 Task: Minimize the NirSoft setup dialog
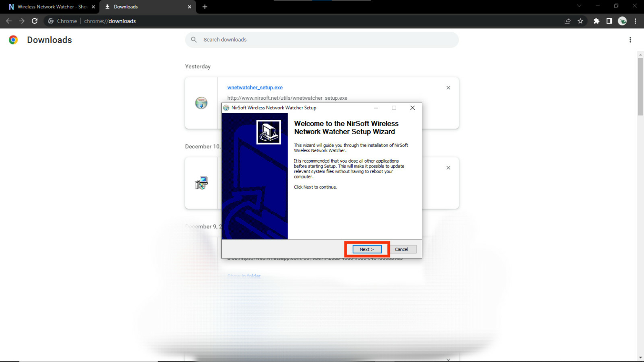pyautogui.click(x=376, y=108)
